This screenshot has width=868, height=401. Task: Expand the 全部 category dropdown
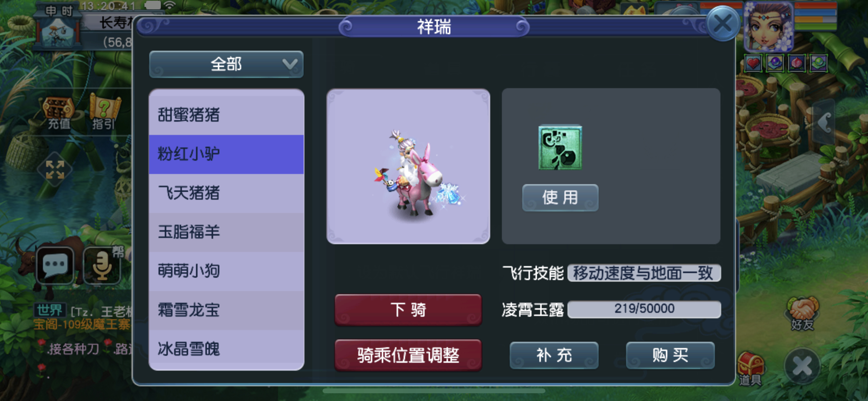click(226, 64)
